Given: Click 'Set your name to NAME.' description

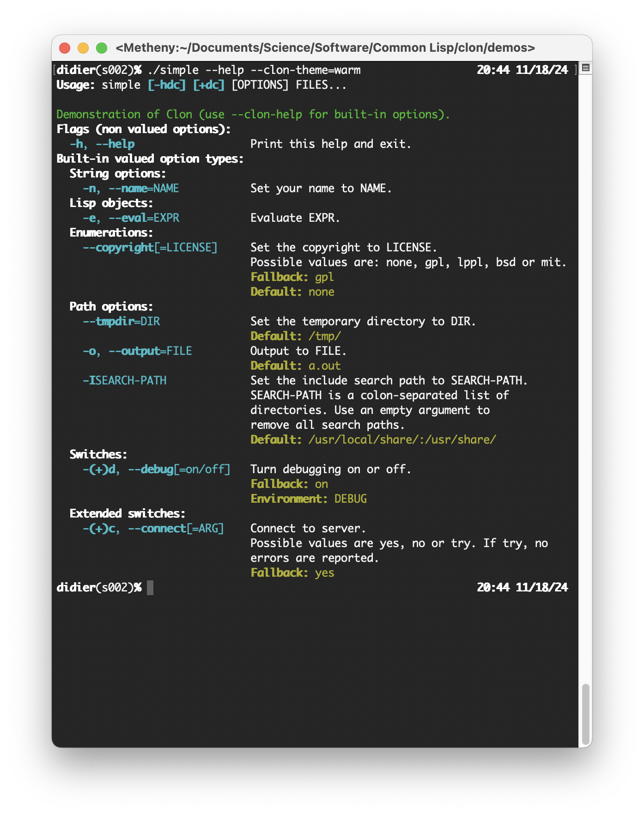Looking at the screenshot, I should click(x=321, y=189).
